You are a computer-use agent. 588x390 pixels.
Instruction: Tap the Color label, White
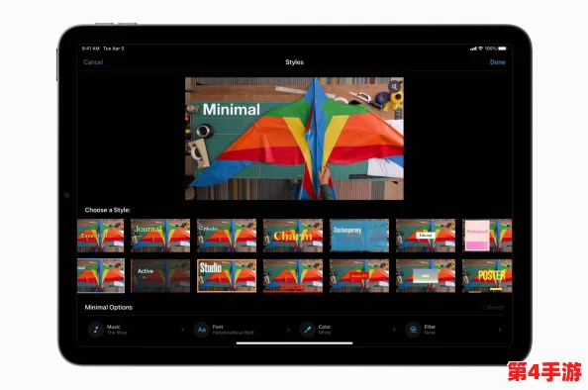[325, 330]
